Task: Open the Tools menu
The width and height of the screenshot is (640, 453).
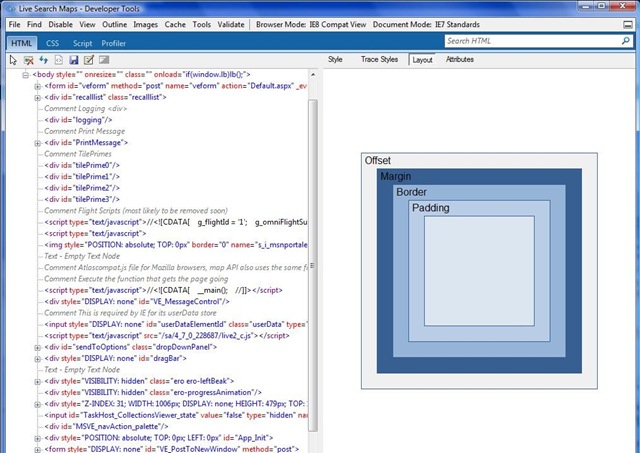Action: coord(202,24)
